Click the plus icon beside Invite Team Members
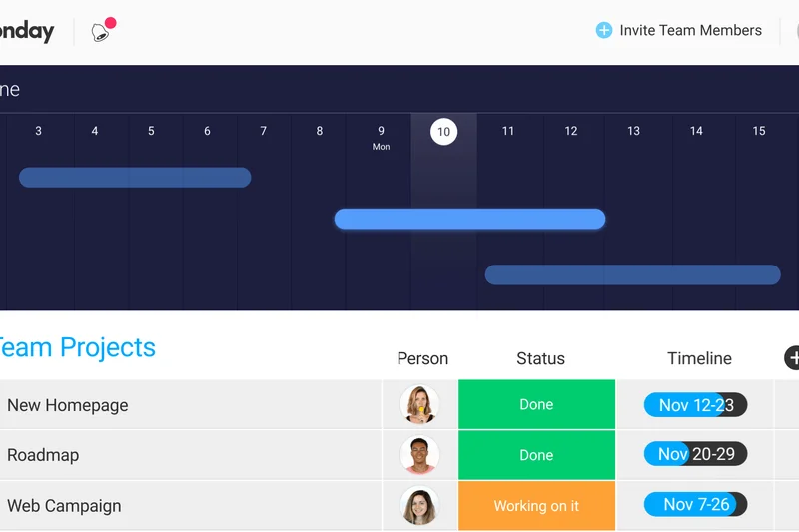Viewport: 799px width, 532px height. point(603,30)
